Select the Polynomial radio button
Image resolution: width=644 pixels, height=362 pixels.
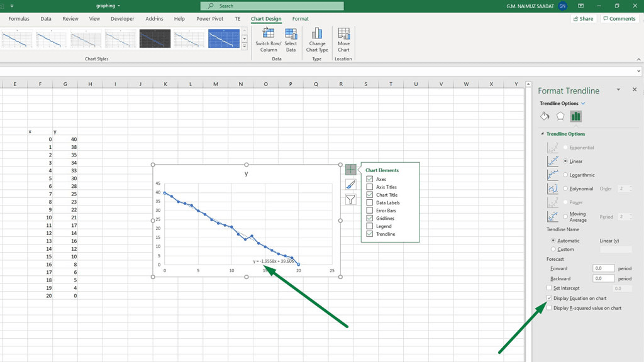pos(565,189)
